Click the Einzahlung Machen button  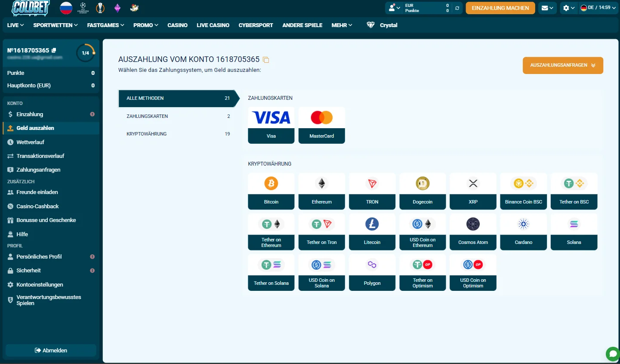[x=500, y=8]
